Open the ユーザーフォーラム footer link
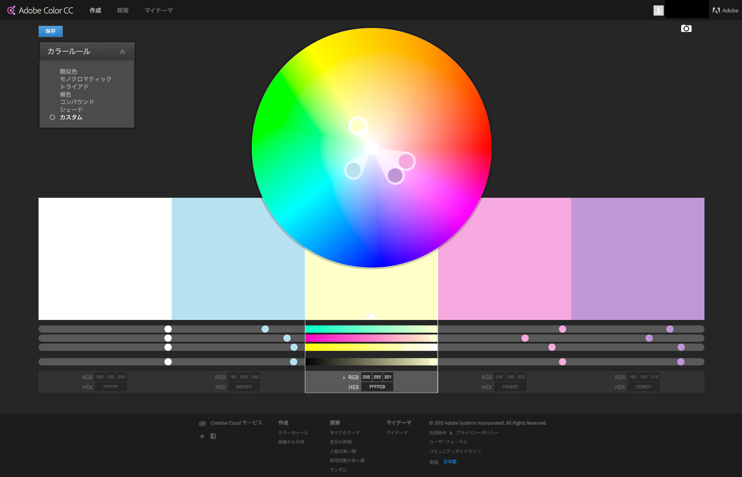The image size is (742, 477). coord(448,442)
